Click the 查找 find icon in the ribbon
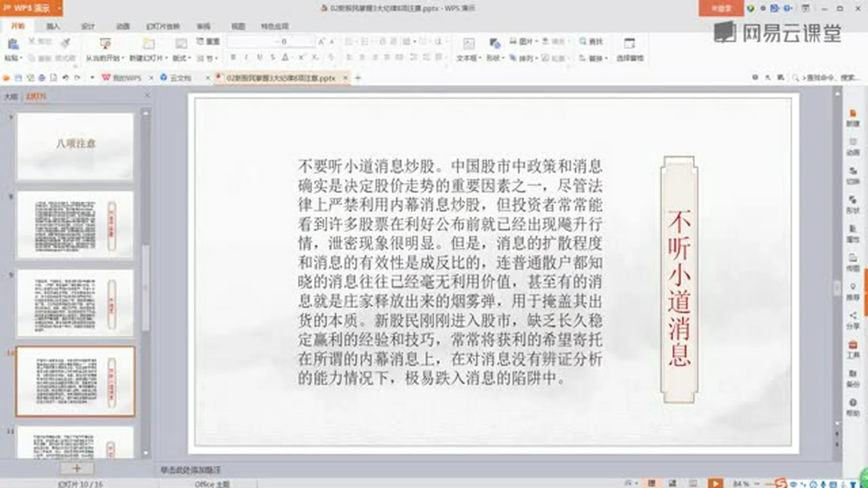 pos(591,41)
